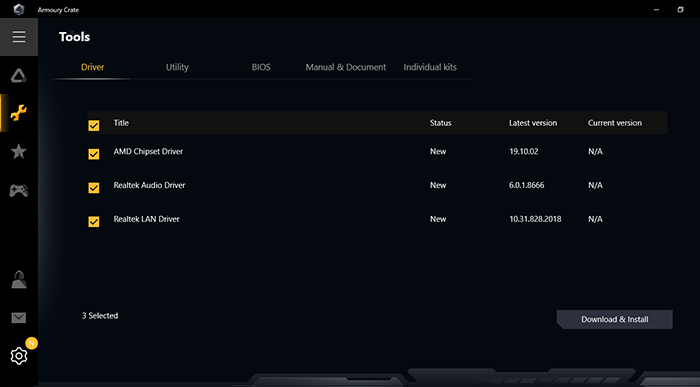Viewport: 700px width, 387px height.
Task: Click the Current version column header
Action: click(x=615, y=123)
